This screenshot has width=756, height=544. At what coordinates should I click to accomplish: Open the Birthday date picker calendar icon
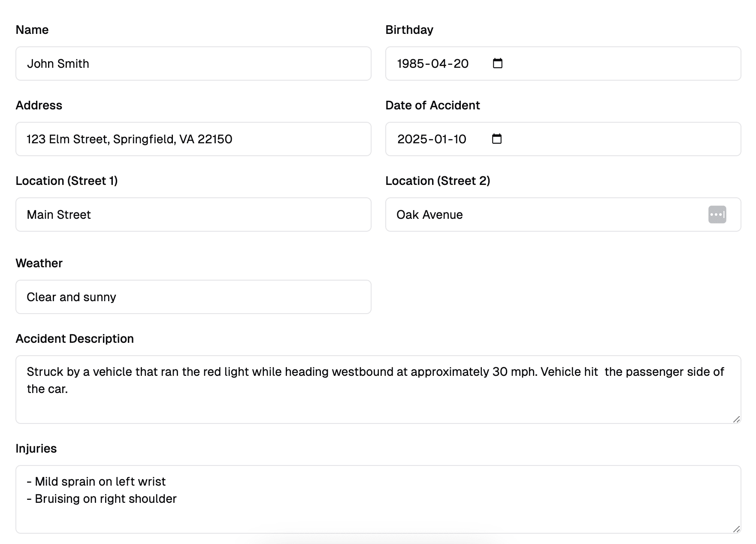click(497, 63)
